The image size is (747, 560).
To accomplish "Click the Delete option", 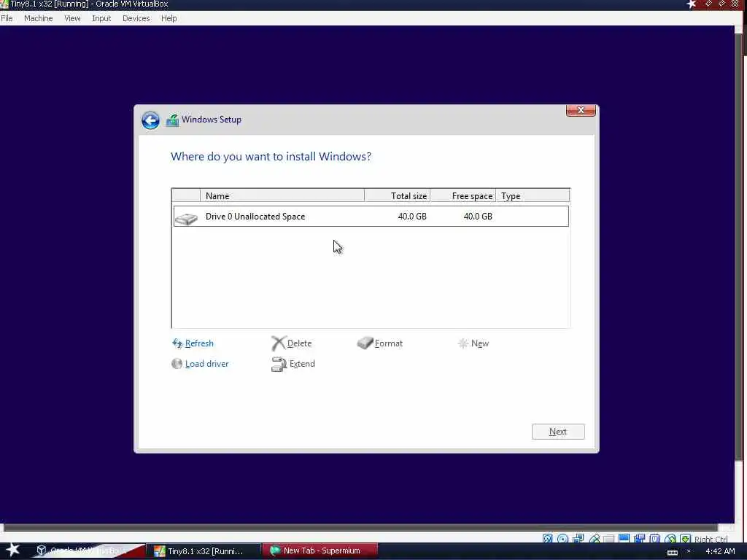I will (299, 343).
